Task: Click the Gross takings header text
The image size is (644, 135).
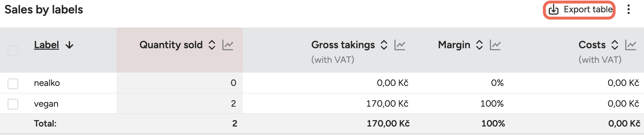Action: click(x=343, y=45)
